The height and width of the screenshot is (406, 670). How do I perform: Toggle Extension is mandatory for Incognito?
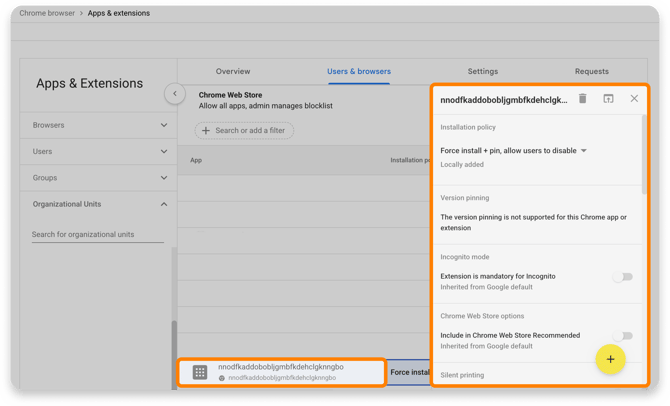click(x=623, y=277)
